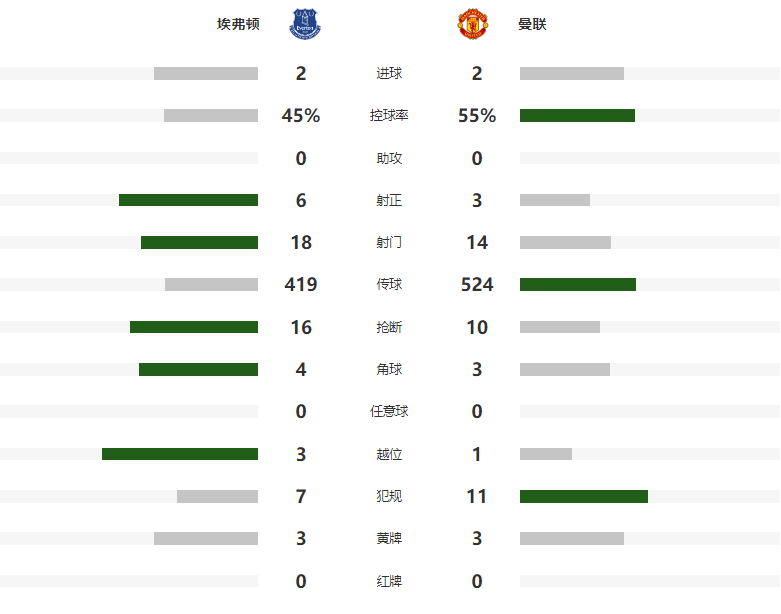Click the 红牌 red cards label
Screen dimensions: 781x614
tap(389, 581)
